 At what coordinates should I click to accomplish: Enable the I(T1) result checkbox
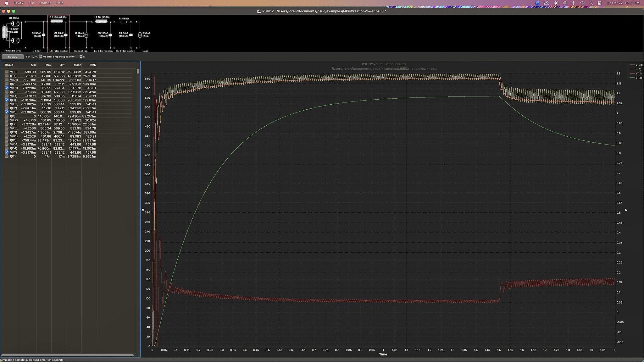[x=7, y=76]
